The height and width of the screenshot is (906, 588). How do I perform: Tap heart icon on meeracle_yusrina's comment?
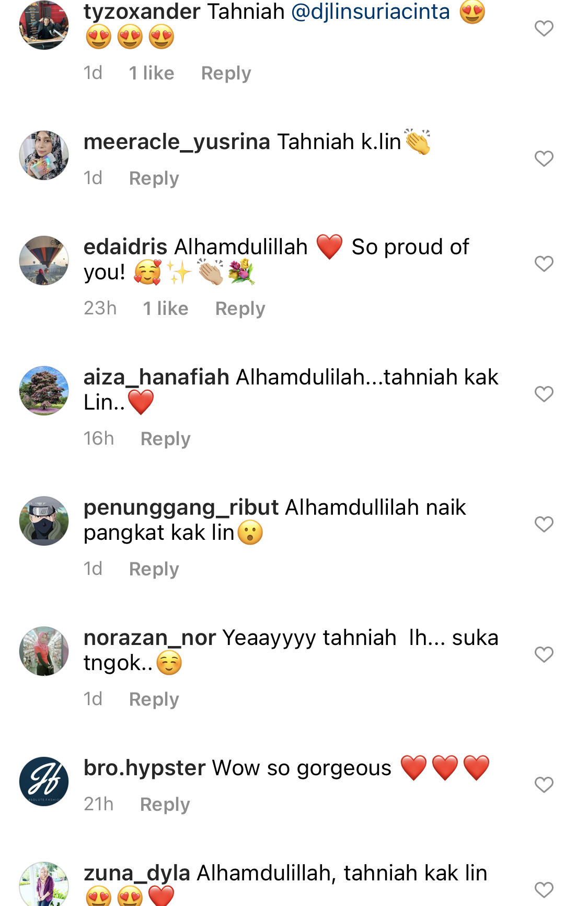click(x=544, y=158)
